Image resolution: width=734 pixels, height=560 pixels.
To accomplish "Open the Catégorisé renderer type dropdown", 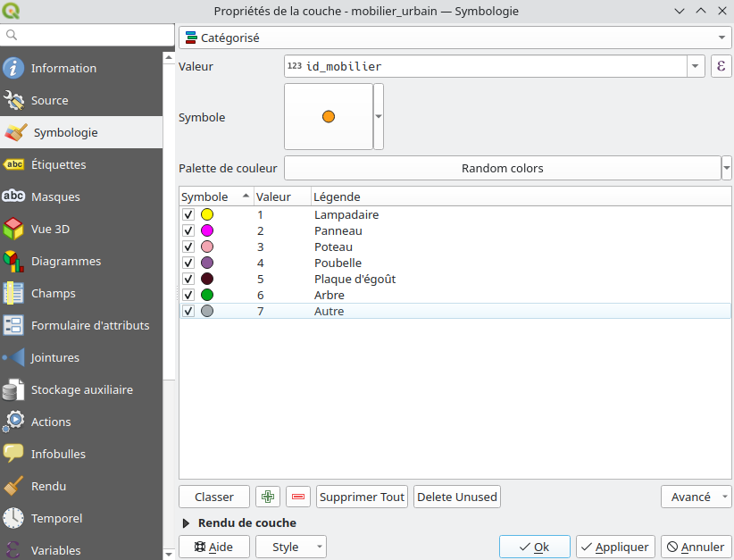I will click(x=455, y=38).
